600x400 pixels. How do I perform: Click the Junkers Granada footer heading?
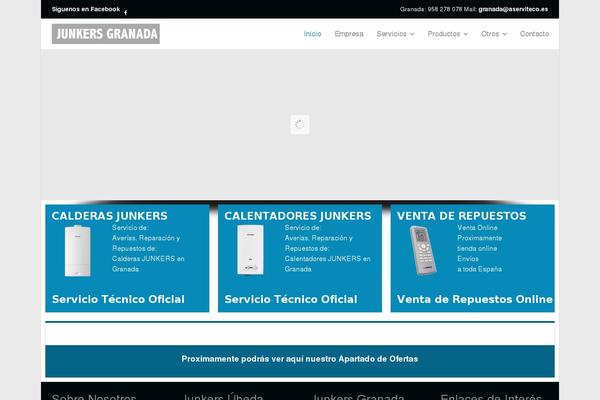coord(358,397)
